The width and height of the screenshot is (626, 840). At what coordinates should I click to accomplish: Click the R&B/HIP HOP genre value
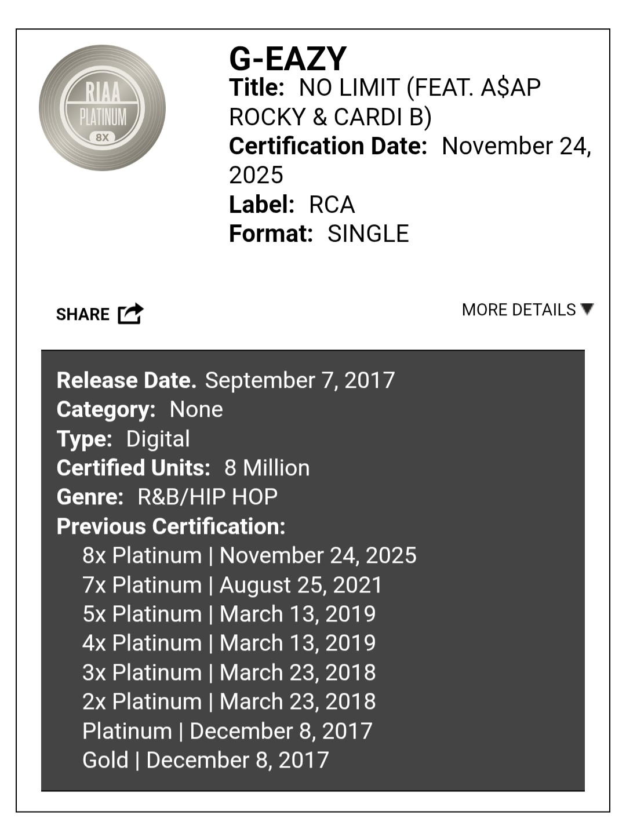coord(208,497)
